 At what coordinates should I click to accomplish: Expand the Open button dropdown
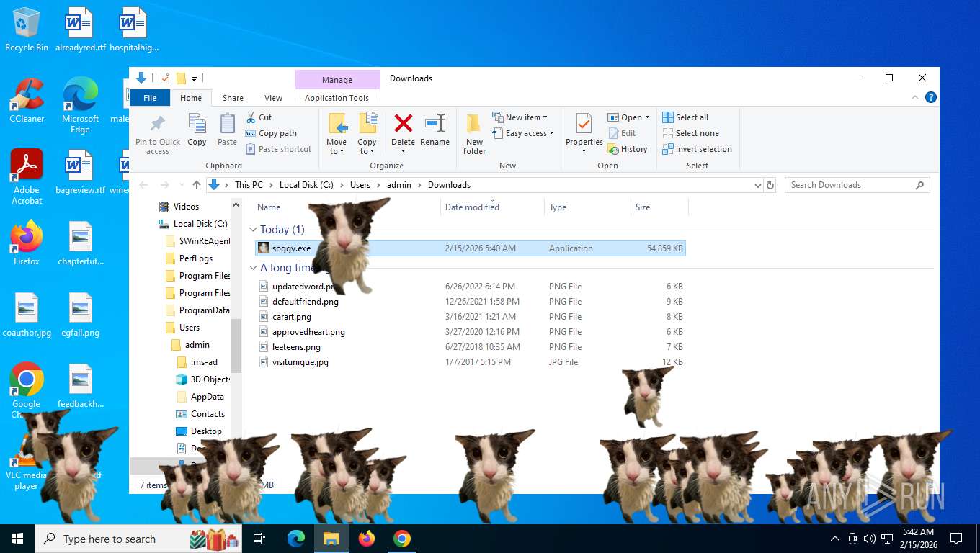coord(647,117)
